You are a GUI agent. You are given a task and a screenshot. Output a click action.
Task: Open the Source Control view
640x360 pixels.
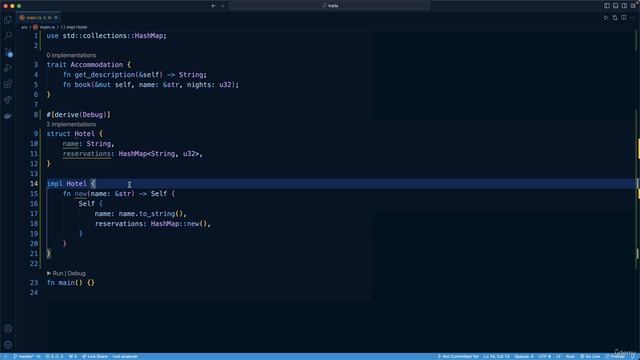(8, 52)
